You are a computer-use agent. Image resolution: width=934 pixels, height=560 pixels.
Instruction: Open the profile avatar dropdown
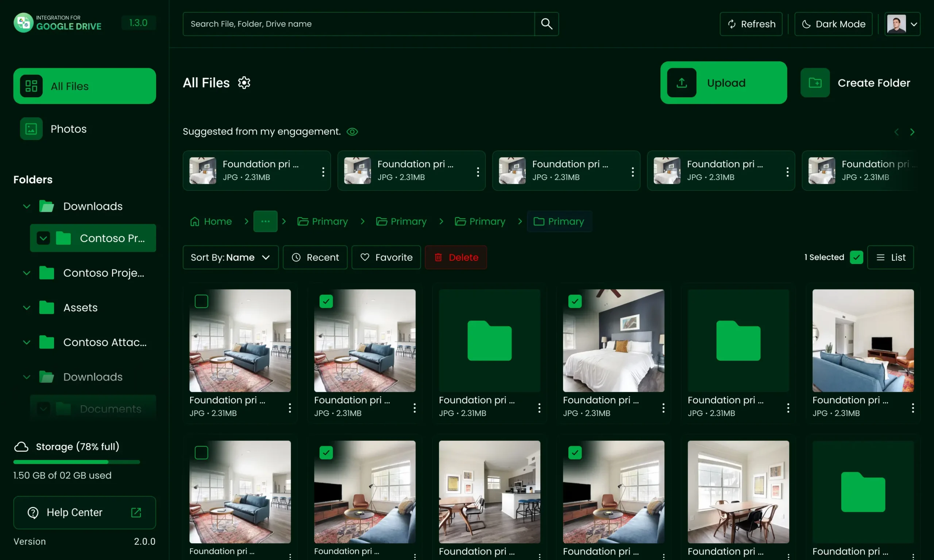click(902, 24)
